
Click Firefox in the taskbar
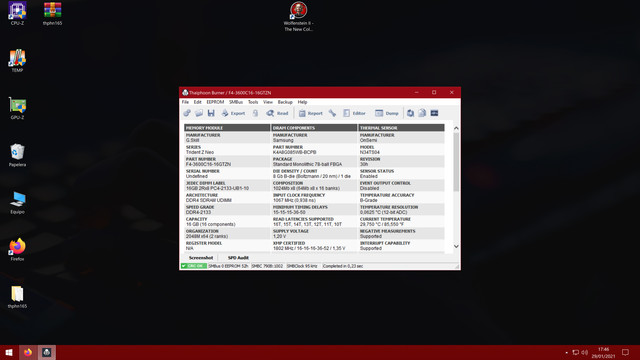[x=28, y=352]
